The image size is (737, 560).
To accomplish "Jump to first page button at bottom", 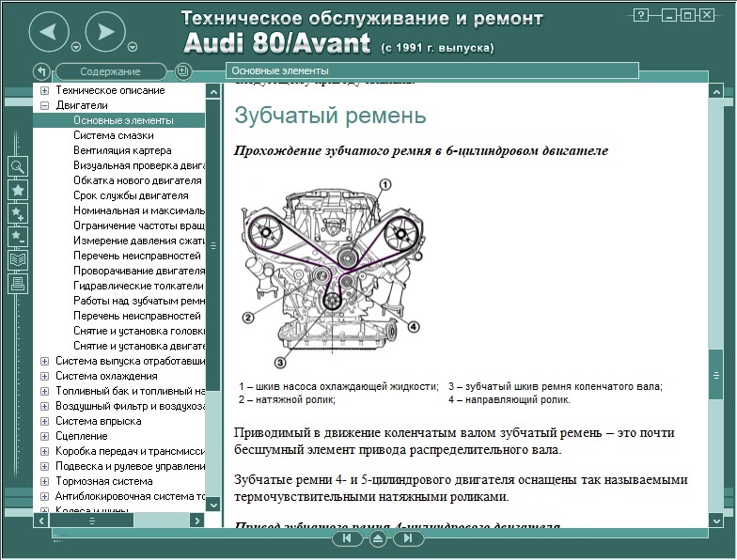I will tap(347, 538).
